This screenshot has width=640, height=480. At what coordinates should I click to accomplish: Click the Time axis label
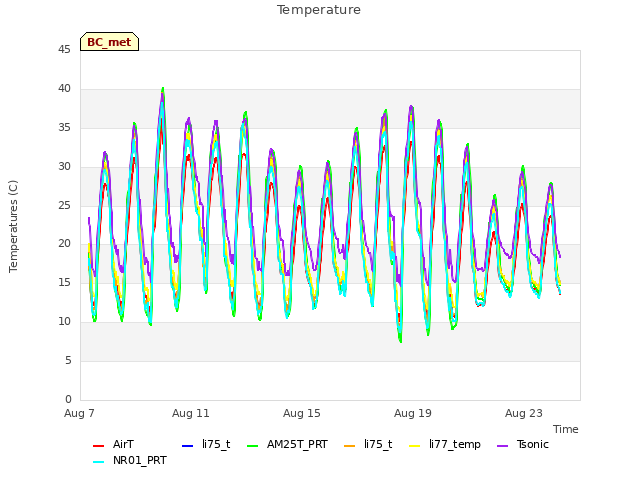tap(566, 429)
